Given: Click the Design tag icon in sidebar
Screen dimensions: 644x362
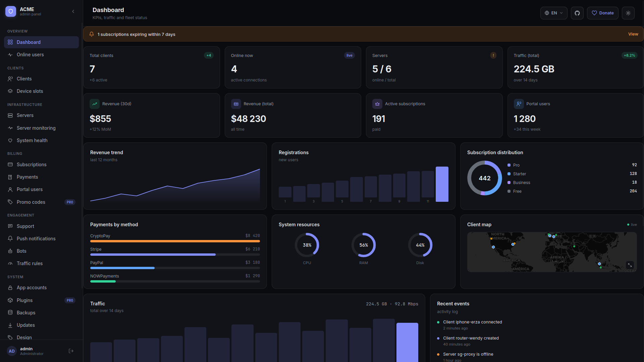Looking at the screenshot, I should click(10, 338).
